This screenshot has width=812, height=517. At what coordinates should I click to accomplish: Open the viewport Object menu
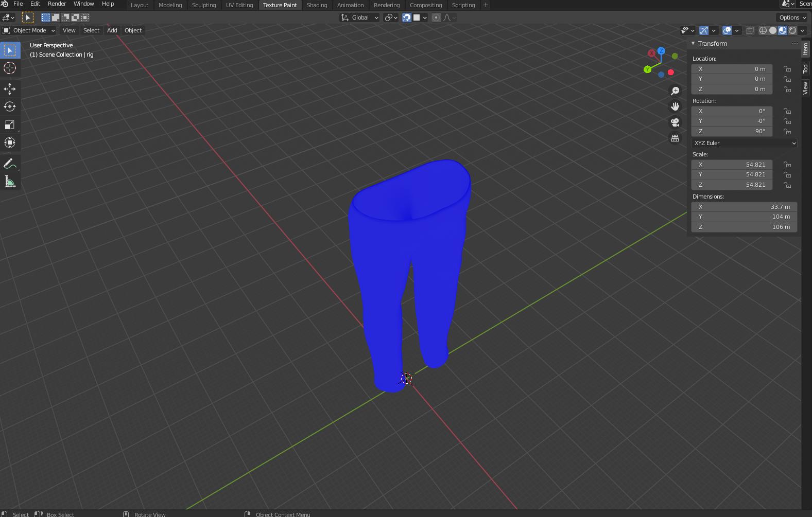[x=133, y=30]
